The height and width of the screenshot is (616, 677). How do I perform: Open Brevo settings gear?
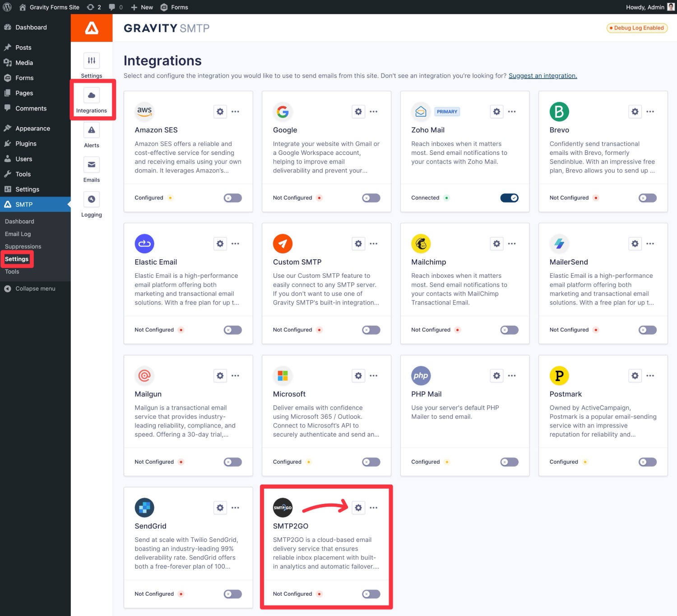point(635,112)
